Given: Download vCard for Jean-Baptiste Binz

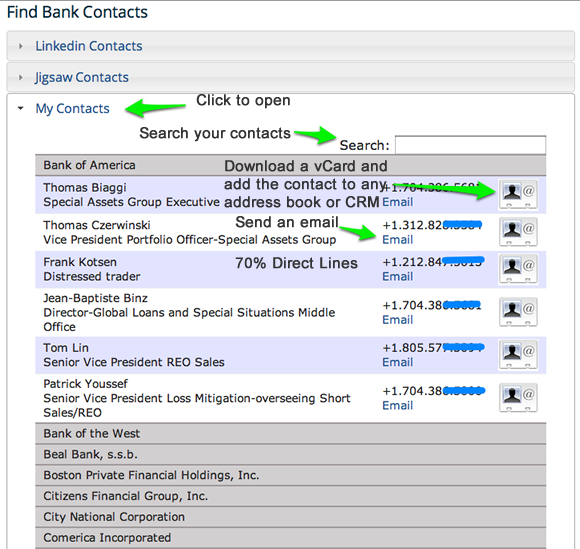Looking at the screenshot, I should point(518,311).
